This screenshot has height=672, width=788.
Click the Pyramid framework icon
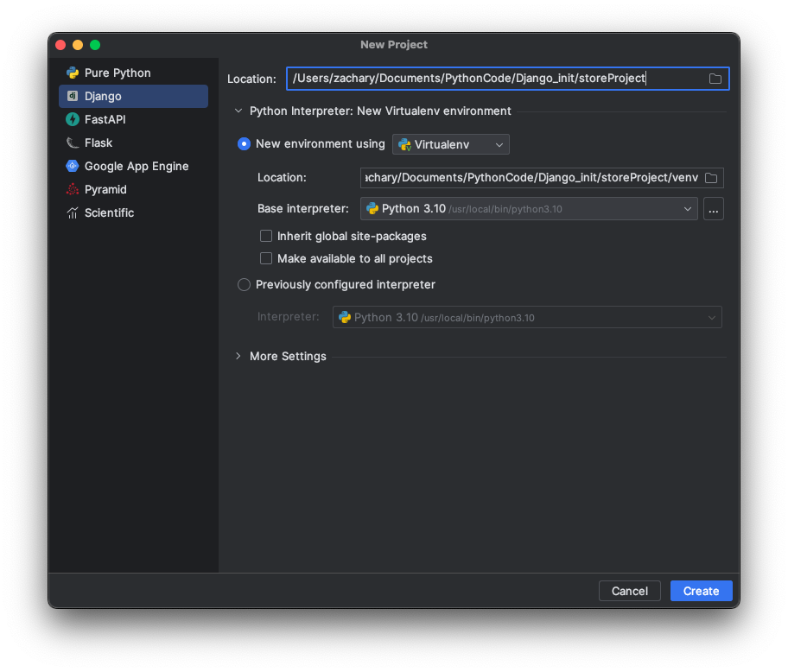point(73,190)
